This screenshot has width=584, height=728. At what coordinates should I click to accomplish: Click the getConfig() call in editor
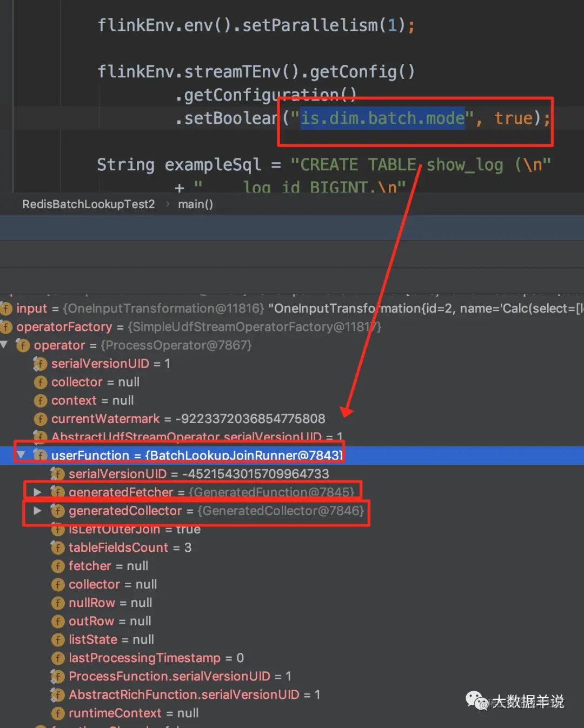coord(362,71)
